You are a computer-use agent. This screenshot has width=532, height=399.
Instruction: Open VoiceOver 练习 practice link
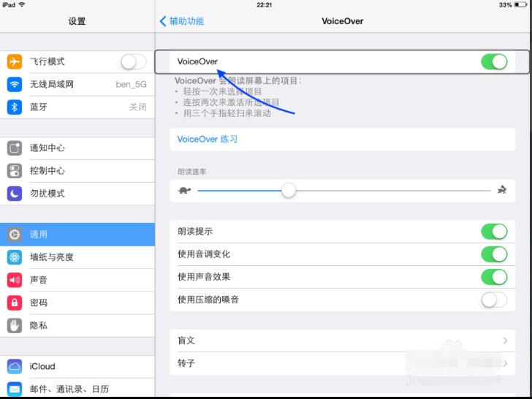(208, 139)
